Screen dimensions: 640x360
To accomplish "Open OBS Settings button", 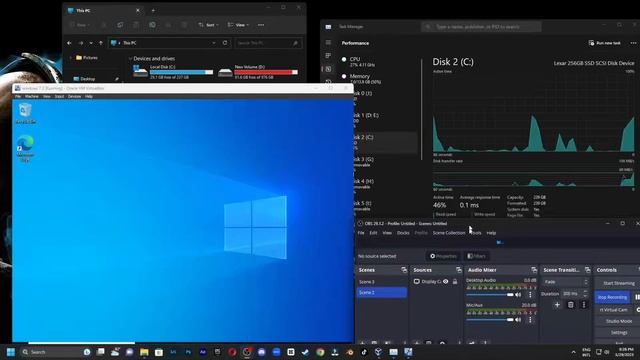I will tap(619, 333).
